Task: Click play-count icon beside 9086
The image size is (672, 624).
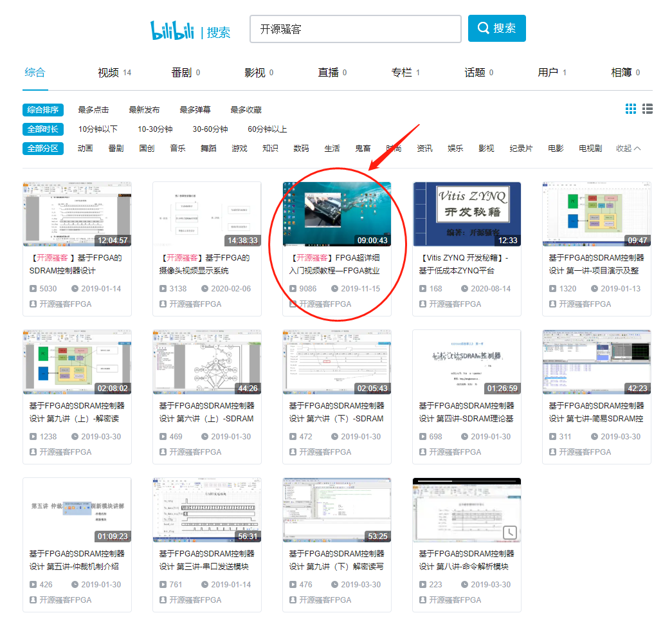Action: tap(293, 289)
